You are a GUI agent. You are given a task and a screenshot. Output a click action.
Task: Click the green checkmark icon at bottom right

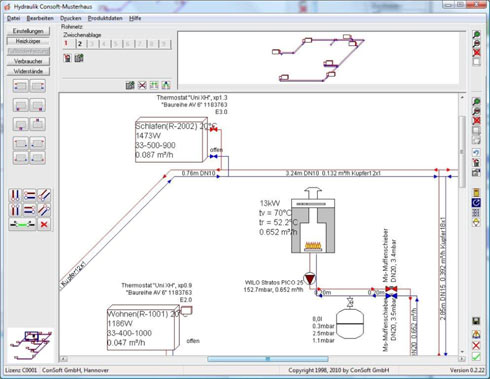click(476, 356)
